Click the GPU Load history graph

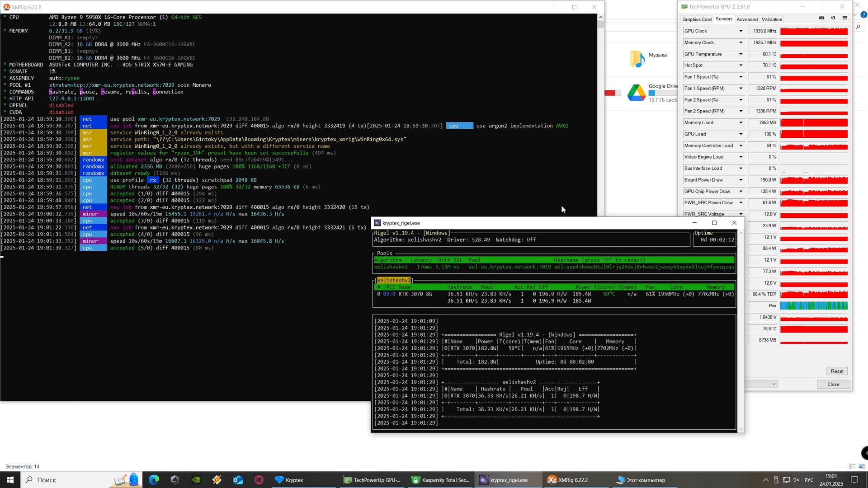[814, 134]
